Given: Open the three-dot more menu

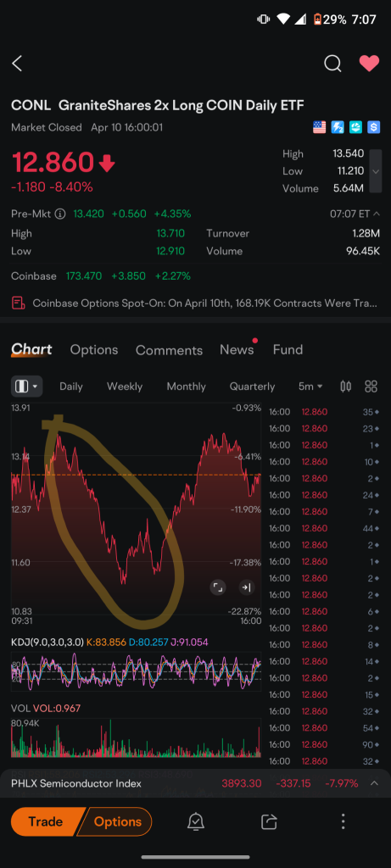Looking at the screenshot, I should [343, 821].
